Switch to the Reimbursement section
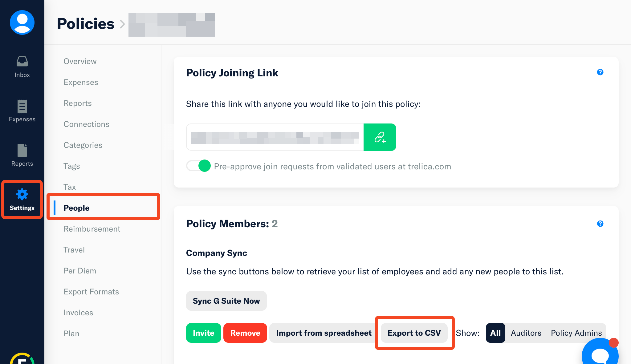Image resolution: width=631 pixels, height=364 pixels. [92, 229]
